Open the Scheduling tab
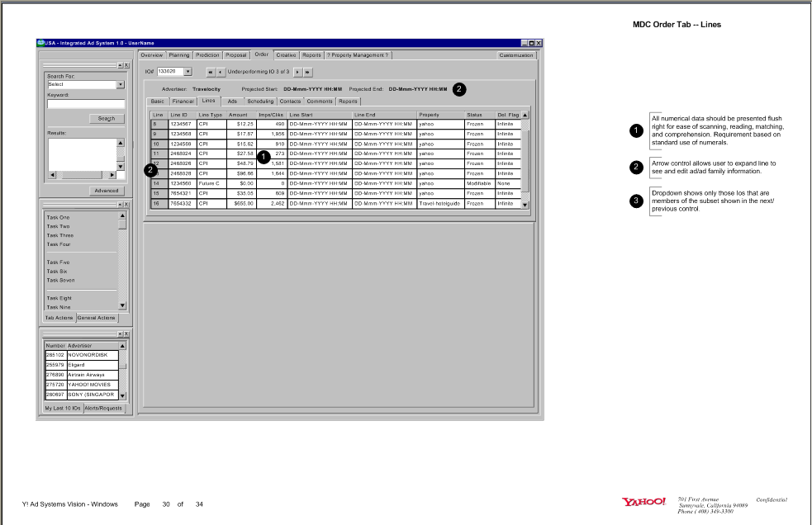This screenshot has height=525, width=812. (260, 100)
